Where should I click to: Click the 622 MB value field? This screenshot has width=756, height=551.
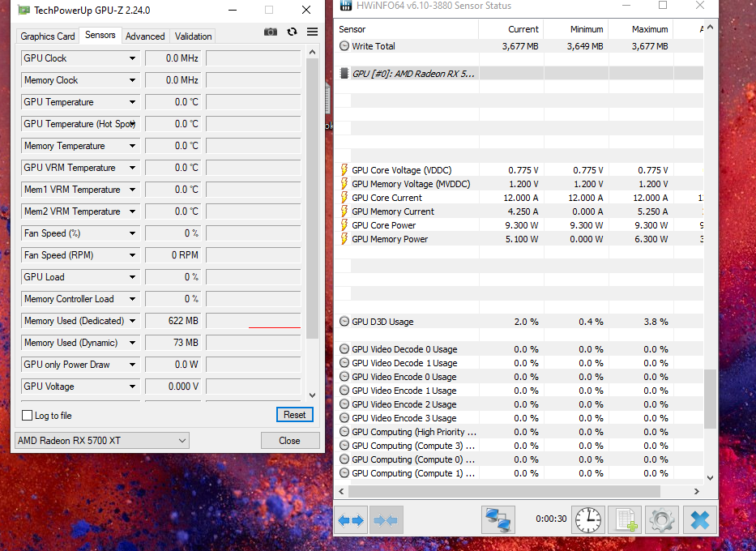(173, 321)
